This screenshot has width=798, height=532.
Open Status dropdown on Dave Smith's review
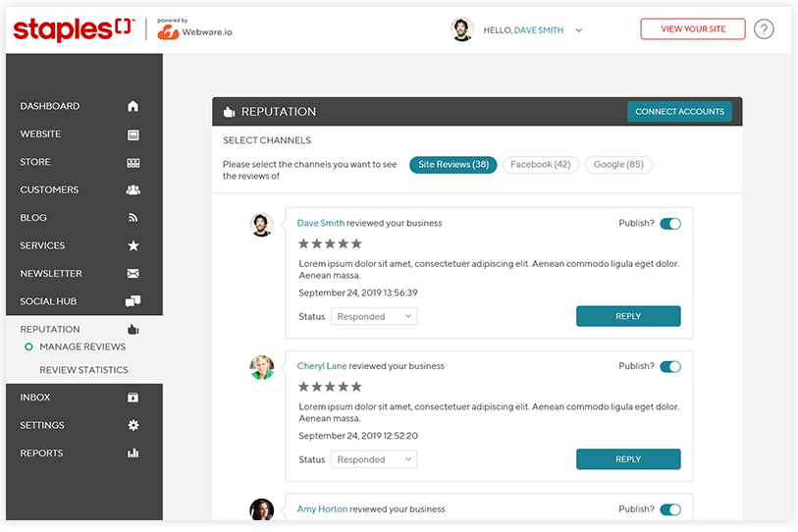[x=374, y=316]
